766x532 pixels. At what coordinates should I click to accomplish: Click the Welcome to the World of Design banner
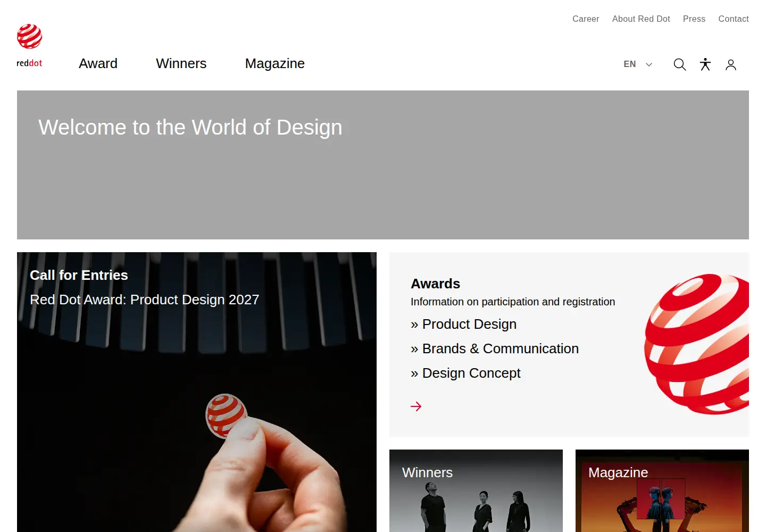click(x=383, y=165)
